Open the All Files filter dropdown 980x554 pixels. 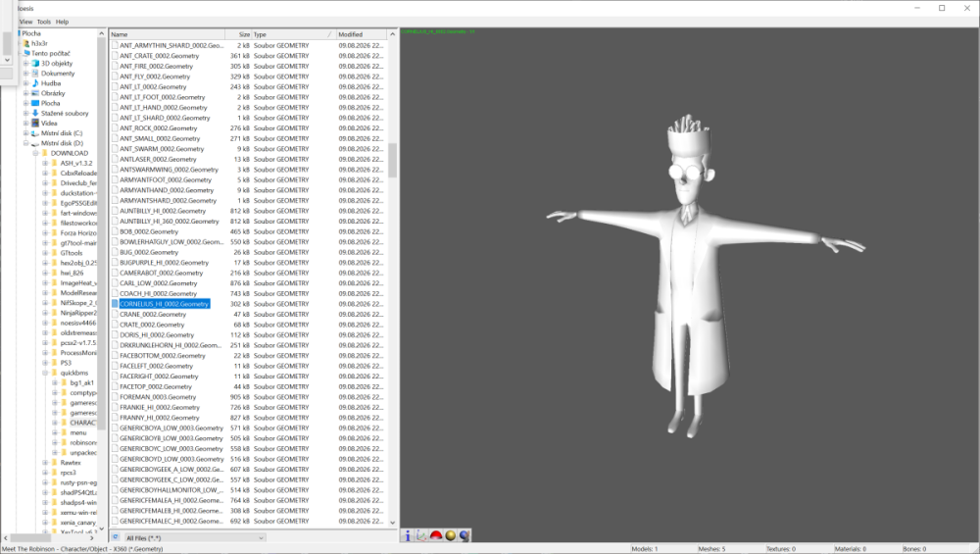point(194,537)
